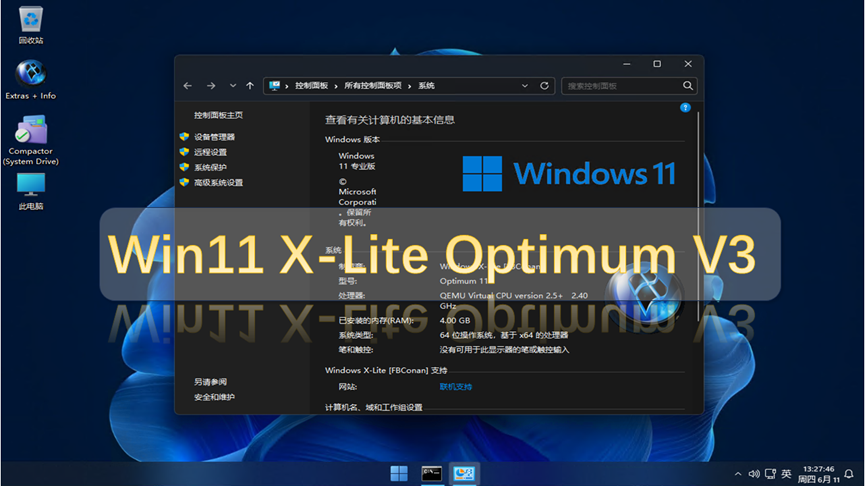Open help via blue question mark
Image resolution: width=865 pixels, height=486 pixels.
tap(685, 108)
